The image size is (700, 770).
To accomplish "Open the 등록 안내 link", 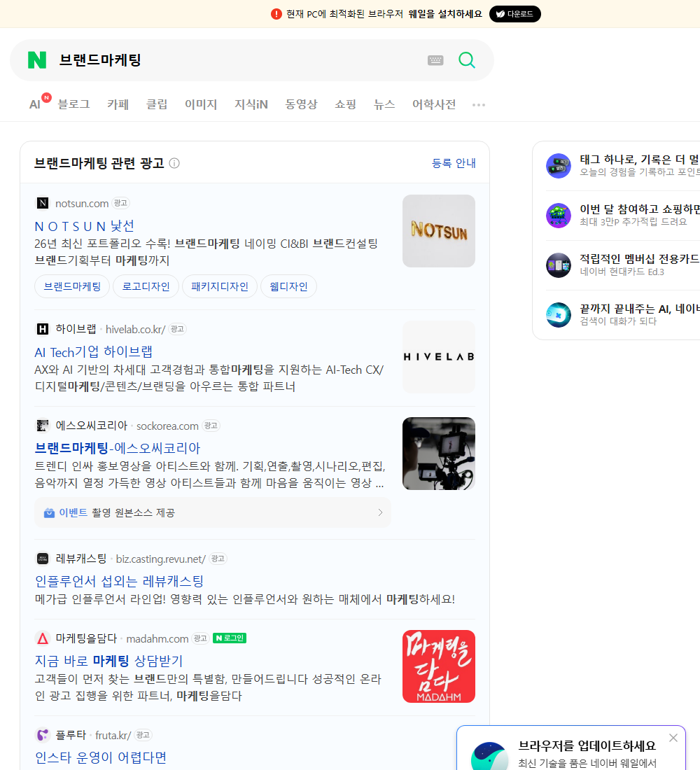I will tap(454, 163).
